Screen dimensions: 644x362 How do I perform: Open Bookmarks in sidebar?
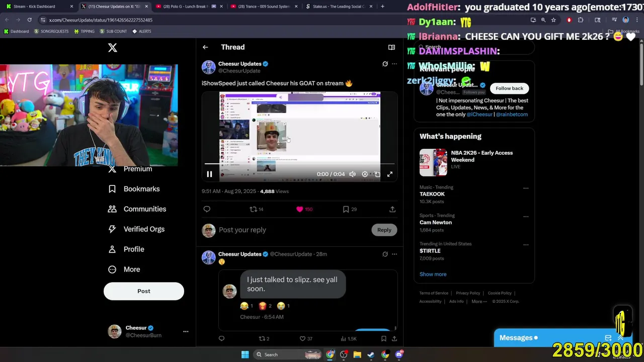coord(134,189)
